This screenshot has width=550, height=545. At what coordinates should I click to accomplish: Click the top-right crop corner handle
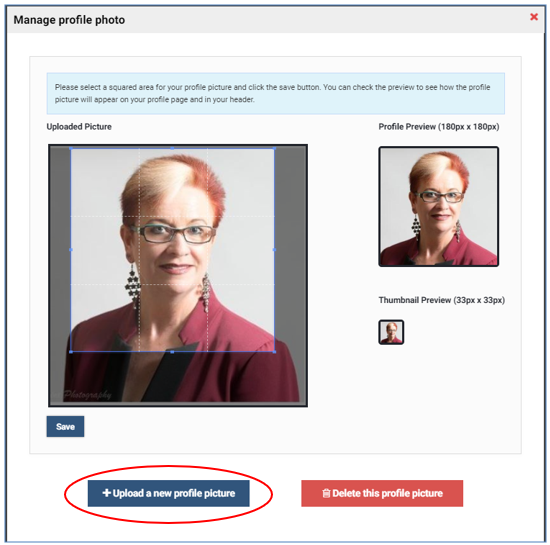(x=274, y=149)
